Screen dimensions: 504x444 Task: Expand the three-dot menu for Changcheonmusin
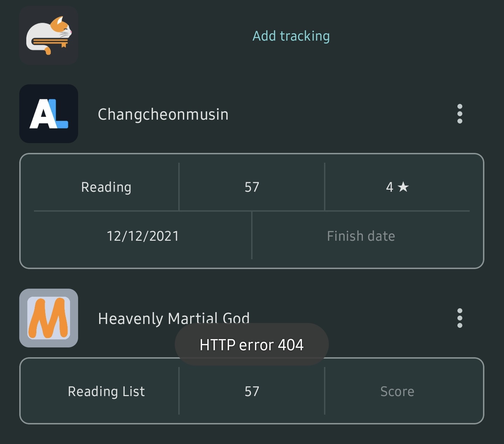click(x=460, y=114)
